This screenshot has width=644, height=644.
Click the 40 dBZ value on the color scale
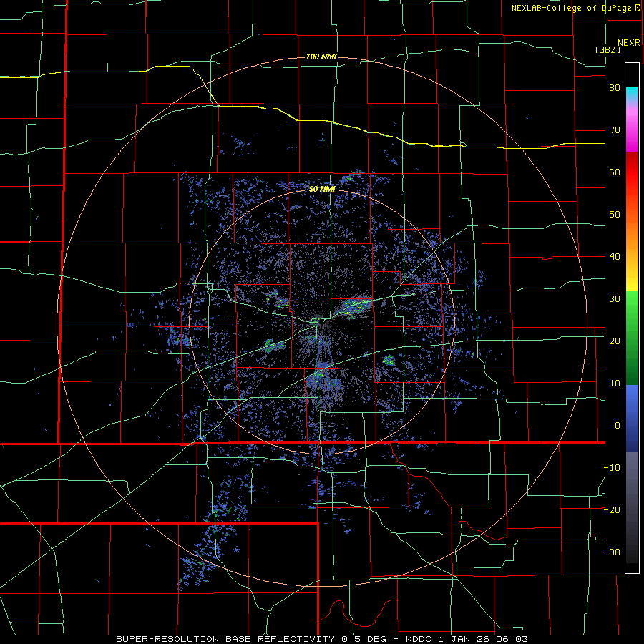click(x=615, y=257)
